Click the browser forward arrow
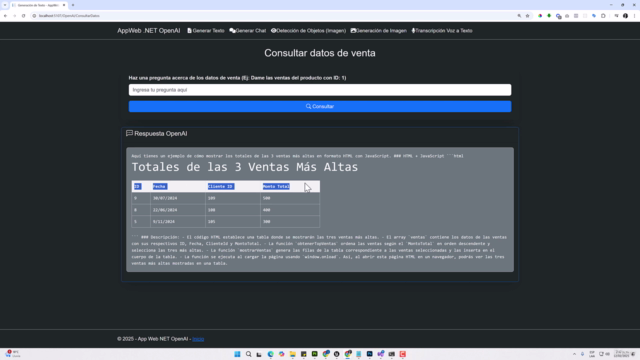The image size is (640, 360). pyautogui.click(x=14, y=16)
